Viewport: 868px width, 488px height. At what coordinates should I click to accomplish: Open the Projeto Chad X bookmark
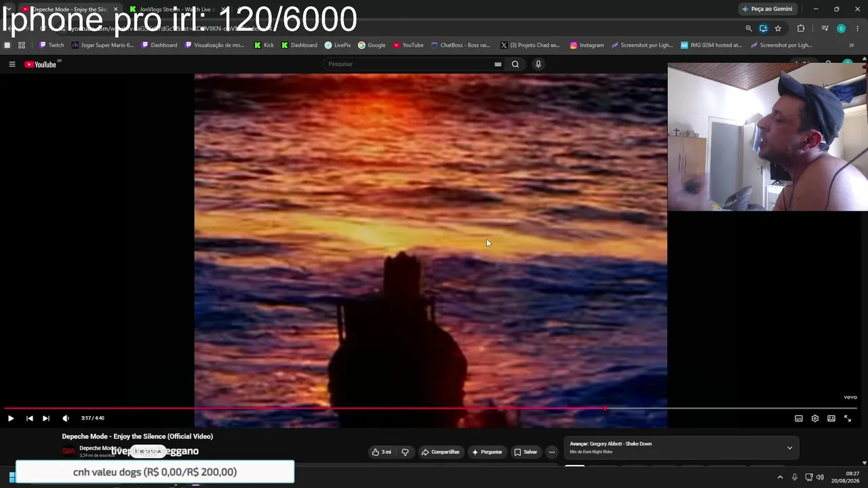coord(530,45)
